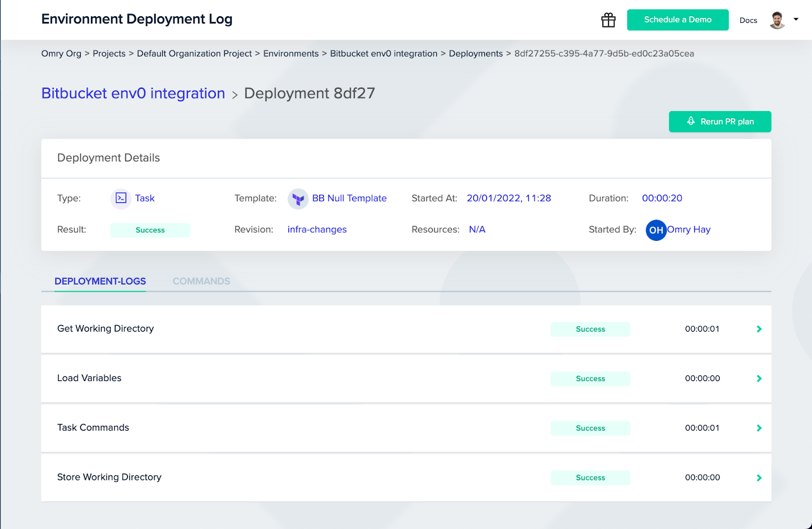
Task: Expand the Load Variables log row
Action: click(759, 379)
